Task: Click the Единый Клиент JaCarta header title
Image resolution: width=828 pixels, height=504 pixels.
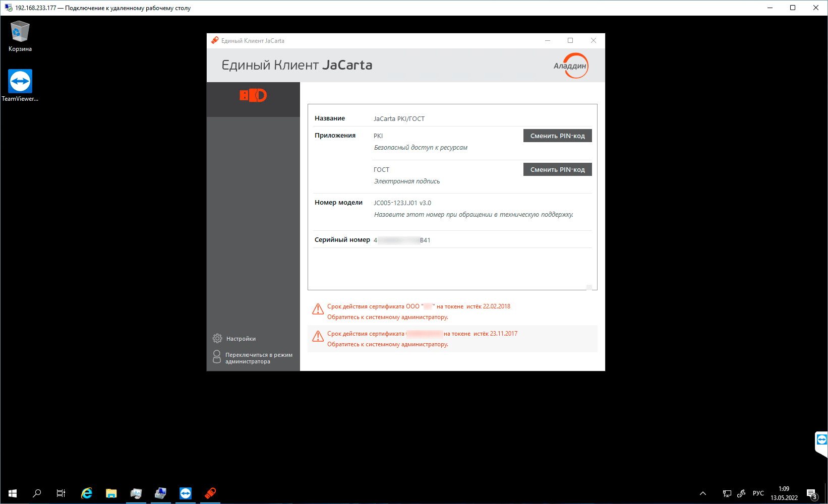Action: [x=297, y=65]
